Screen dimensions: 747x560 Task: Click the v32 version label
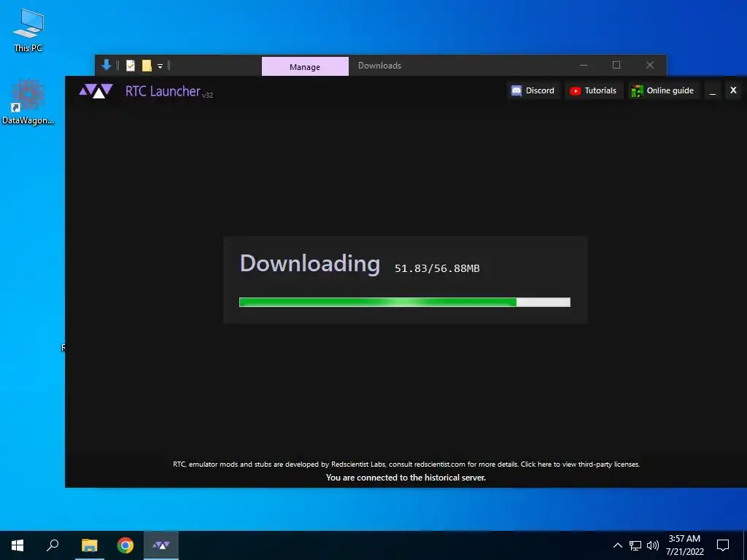(207, 96)
